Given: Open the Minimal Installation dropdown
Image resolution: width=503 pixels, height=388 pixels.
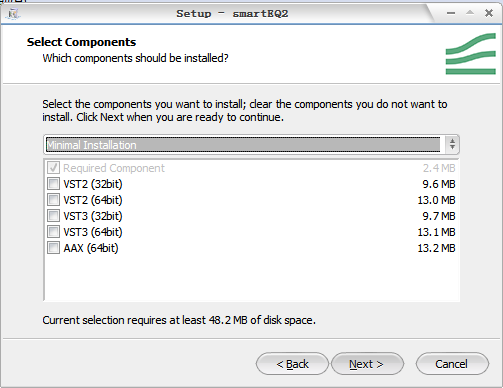Looking at the screenshot, I should click(x=251, y=145).
